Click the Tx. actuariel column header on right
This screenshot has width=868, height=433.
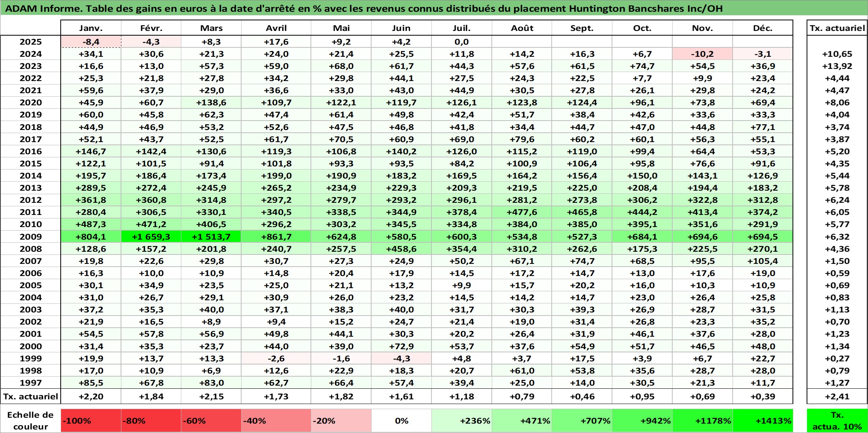[837, 28]
